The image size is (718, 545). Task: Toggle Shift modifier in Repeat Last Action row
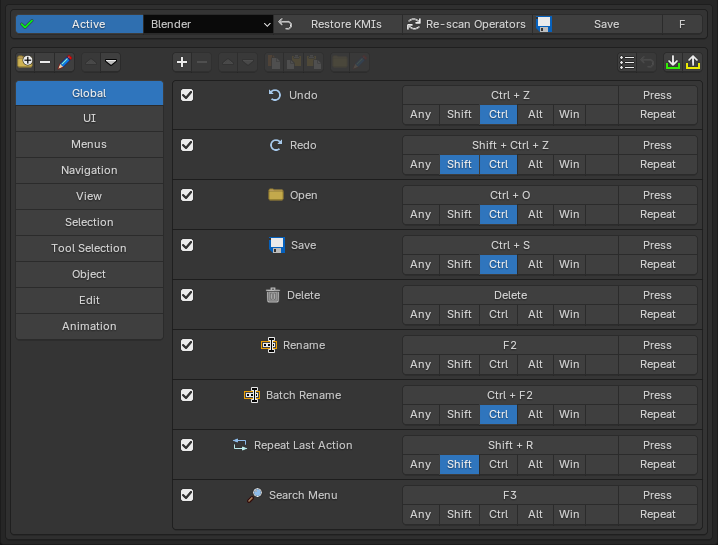click(459, 464)
